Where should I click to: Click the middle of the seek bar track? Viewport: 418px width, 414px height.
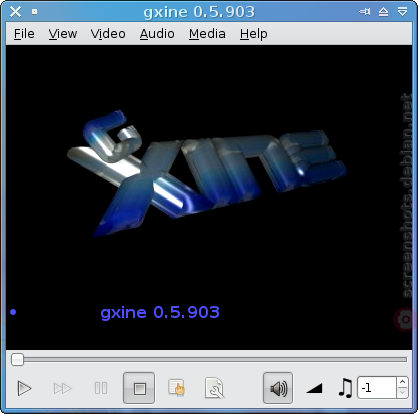point(209,360)
